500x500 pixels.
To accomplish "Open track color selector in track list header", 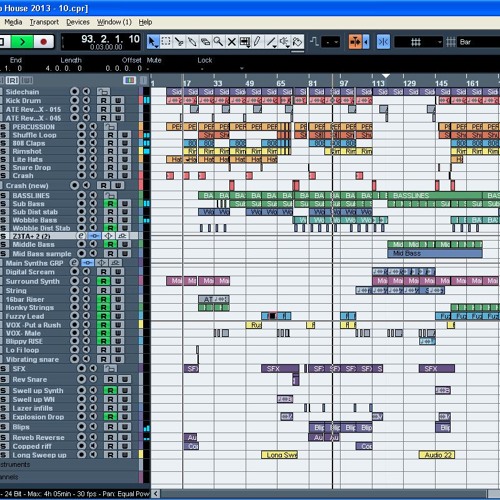I will [129, 80].
